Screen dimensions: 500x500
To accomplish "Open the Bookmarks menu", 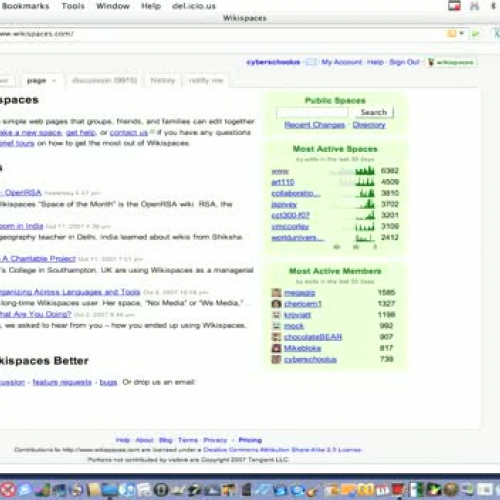I will click(25, 6).
